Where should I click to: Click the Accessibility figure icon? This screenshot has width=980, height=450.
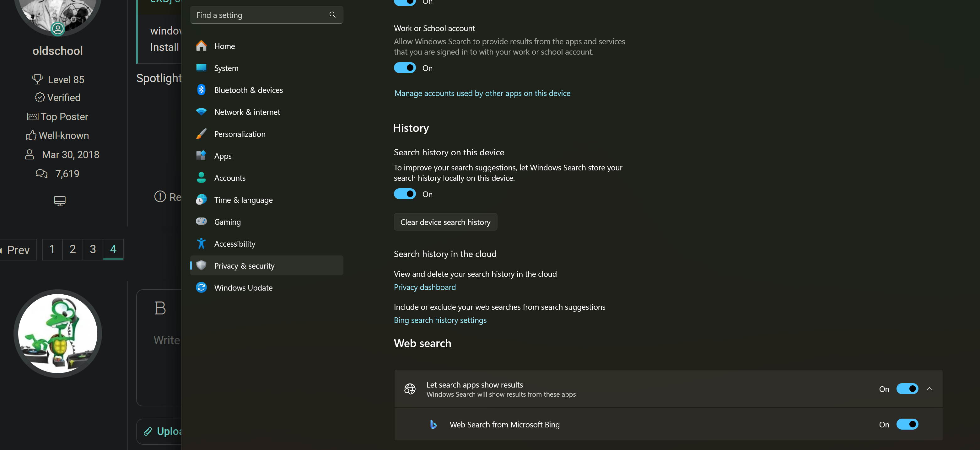[201, 244]
